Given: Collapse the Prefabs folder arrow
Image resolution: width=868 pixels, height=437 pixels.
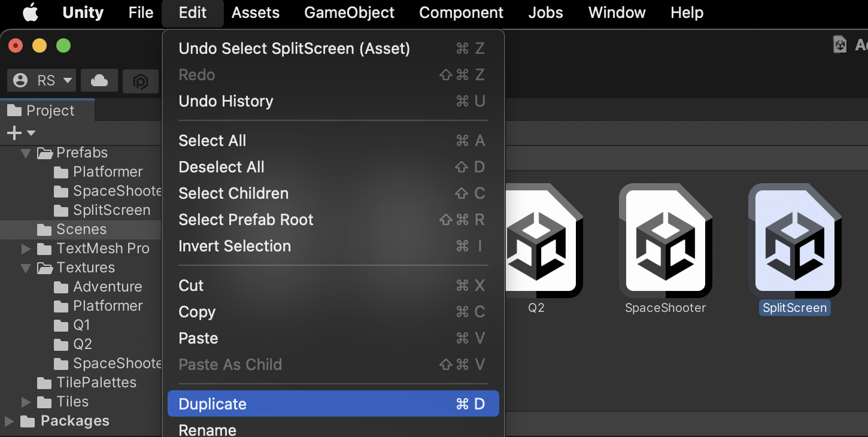Looking at the screenshot, I should click(x=26, y=153).
